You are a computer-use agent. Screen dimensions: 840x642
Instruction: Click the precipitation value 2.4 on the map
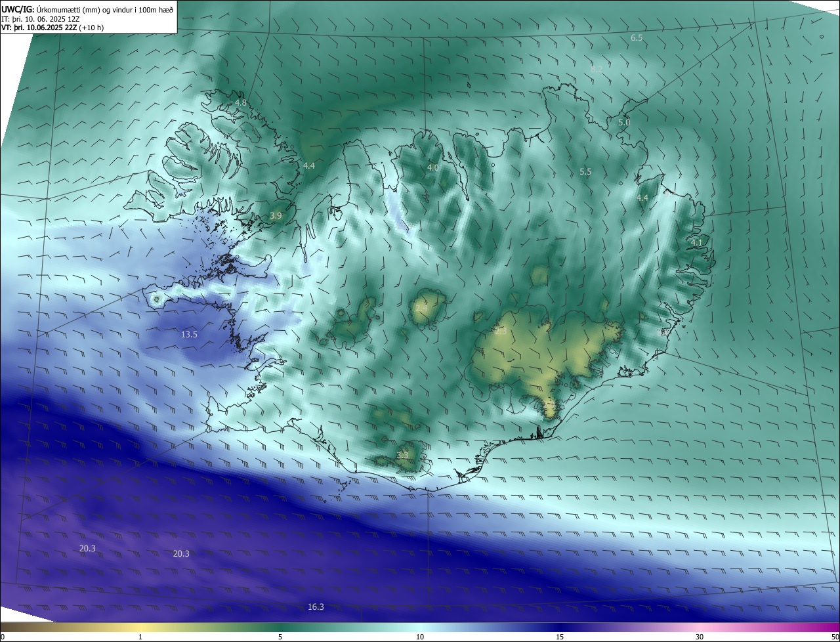click(x=421, y=307)
